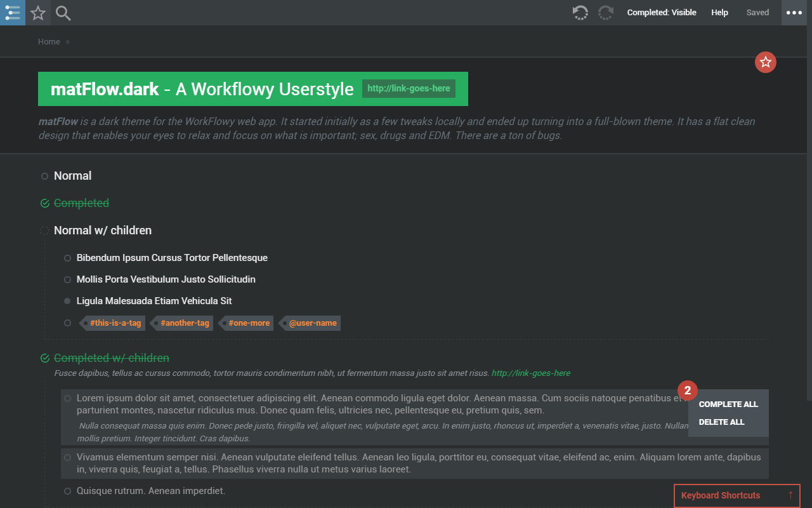Click the redo arrow icon
Screen dimensions: 812x508
[605, 12]
